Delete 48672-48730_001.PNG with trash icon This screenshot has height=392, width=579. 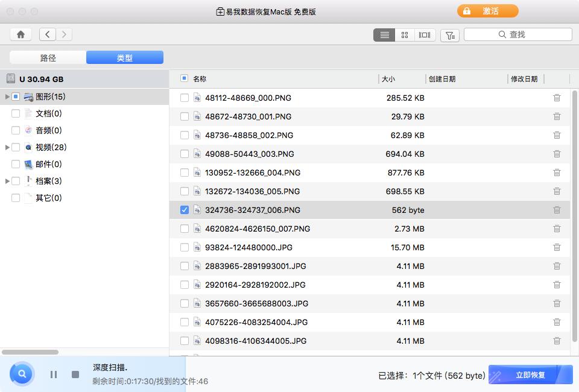pyautogui.click(x=556, y=116)
